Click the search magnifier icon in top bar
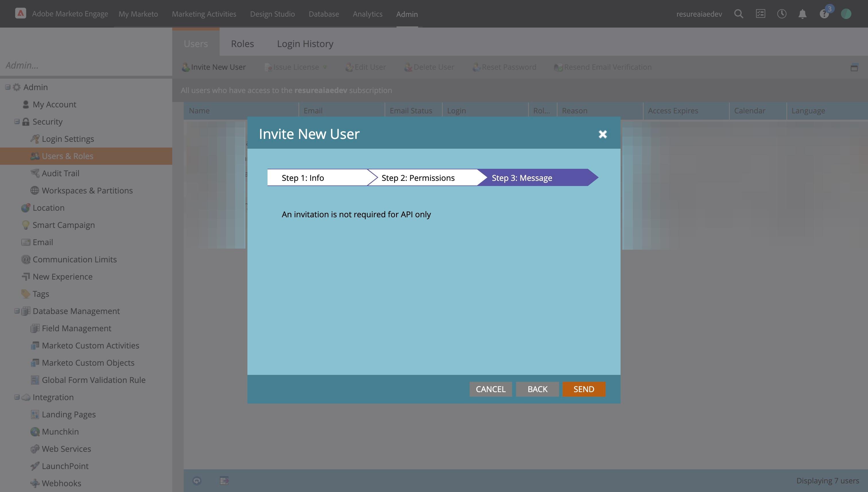The width and height of the screenshot is (868, 492). click(738, 14)
